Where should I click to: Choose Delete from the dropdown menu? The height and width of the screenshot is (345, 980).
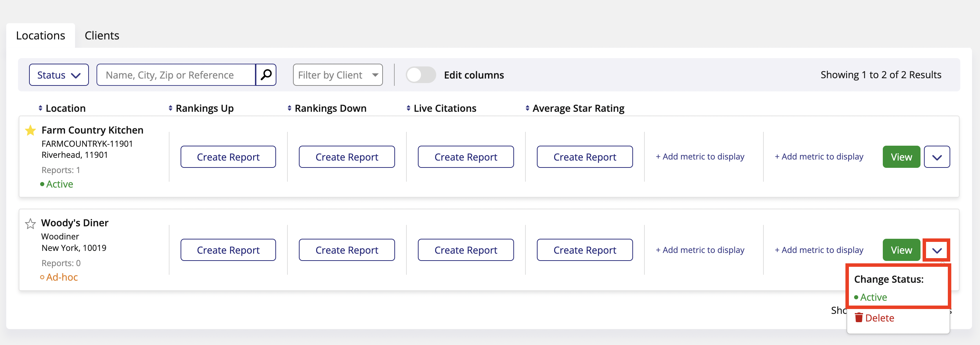click(879, 318)
